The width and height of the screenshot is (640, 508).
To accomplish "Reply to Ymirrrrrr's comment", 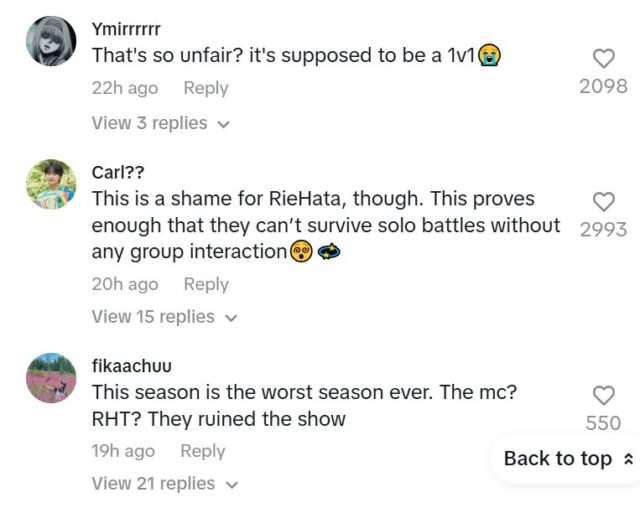I will [x=205, y=88].
